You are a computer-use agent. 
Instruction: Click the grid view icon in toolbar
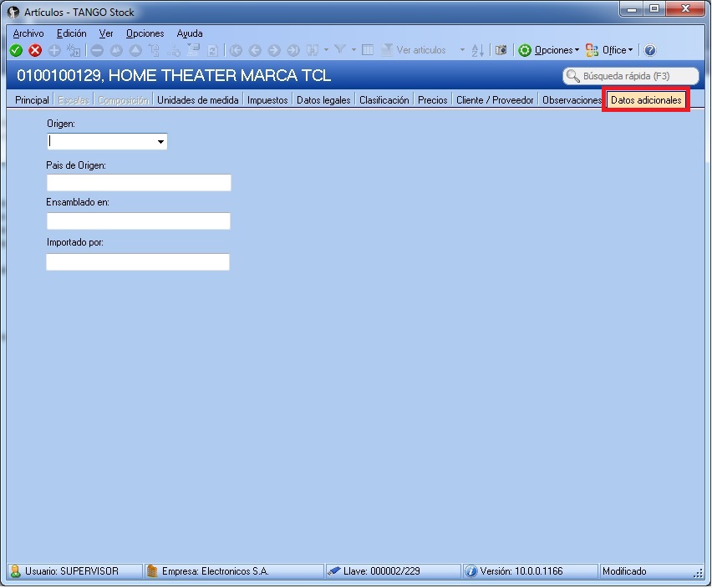click(x=368, y=50)
